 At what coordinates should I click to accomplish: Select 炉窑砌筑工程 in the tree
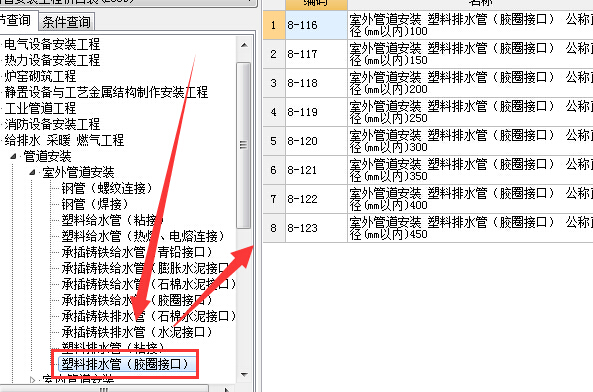(x=40, y=76)
